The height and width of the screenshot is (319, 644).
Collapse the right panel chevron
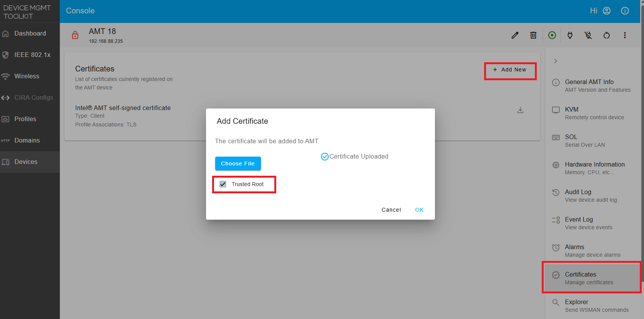555,61
